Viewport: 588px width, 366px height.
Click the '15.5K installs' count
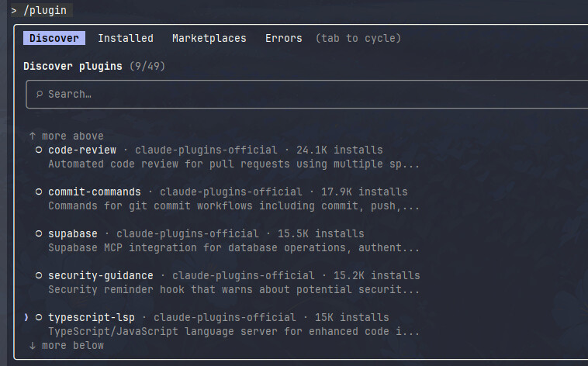[320, 233]
